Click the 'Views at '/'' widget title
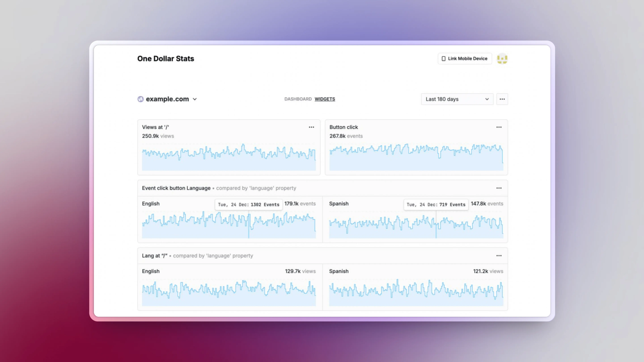The width and height of the screenshot is (644, 362). 156,127
